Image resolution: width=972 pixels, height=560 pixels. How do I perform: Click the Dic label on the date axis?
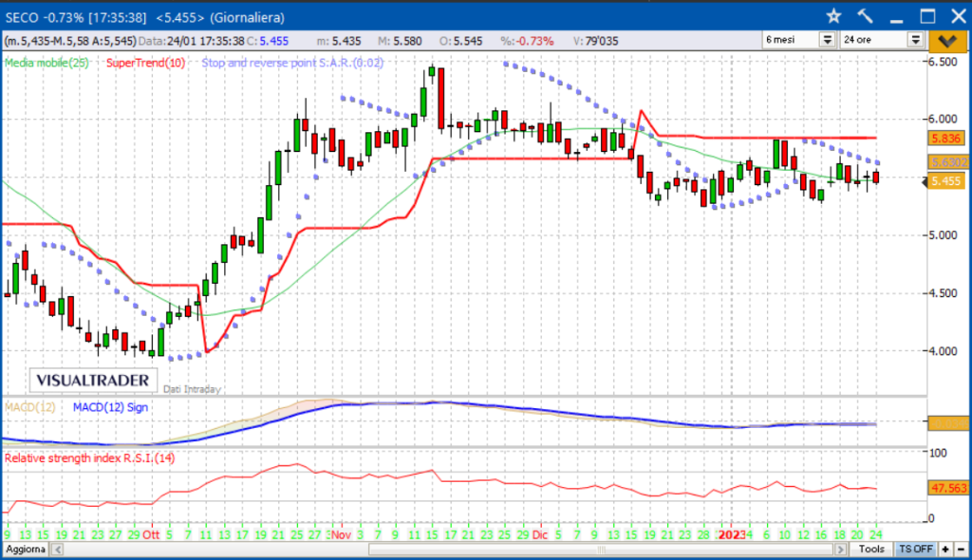(540, 534)
